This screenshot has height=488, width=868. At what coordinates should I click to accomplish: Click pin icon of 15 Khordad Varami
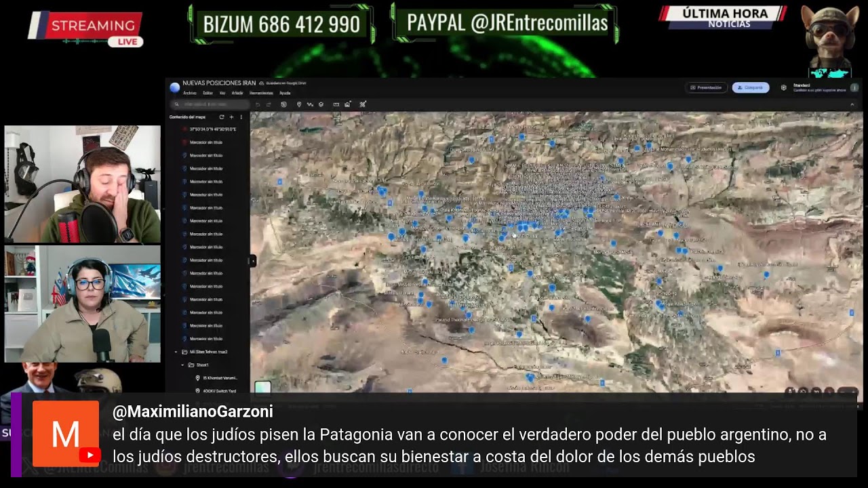point(197,378)
